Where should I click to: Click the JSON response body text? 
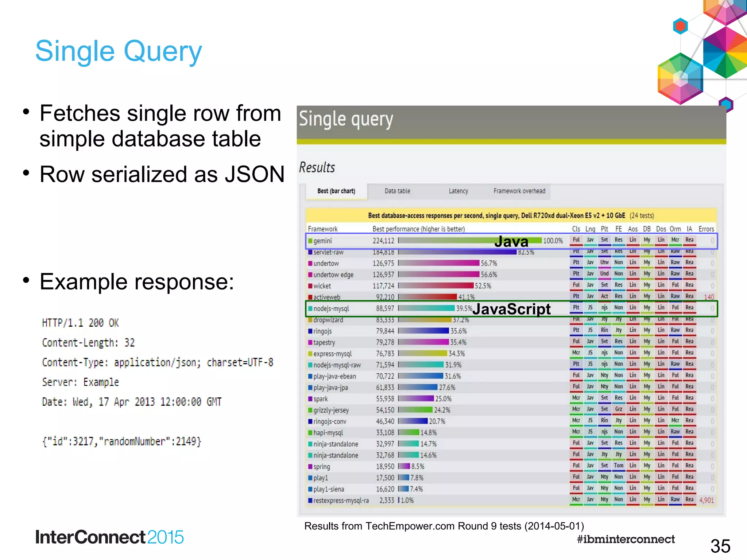pos(122,442)
